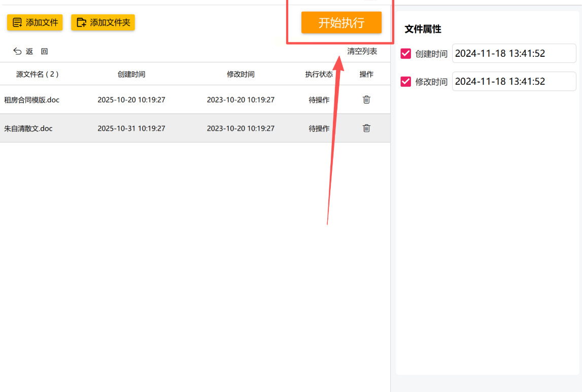
Task: Click the back arrow icon beside 返回
Action: (17, 51)
